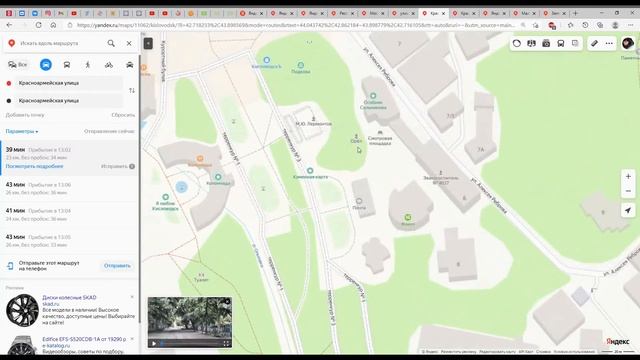Screen dimensions: 640x360
Task: Toggle the public transport vehicles layer
Action: [561, 43]
